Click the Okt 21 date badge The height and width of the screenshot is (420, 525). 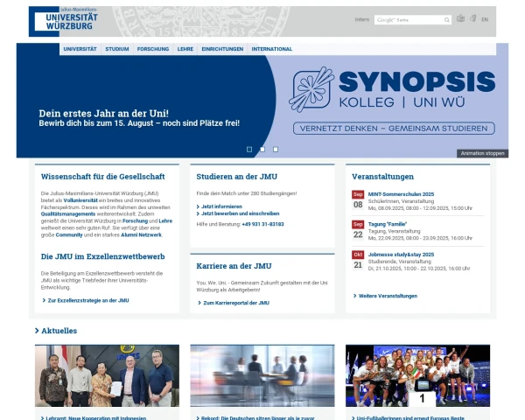coord(358,260)
